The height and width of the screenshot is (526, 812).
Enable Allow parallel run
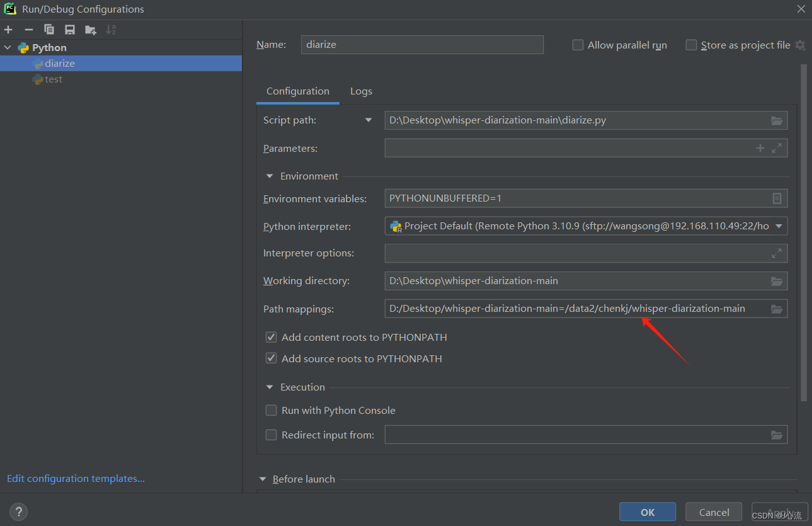click(578, 45)
